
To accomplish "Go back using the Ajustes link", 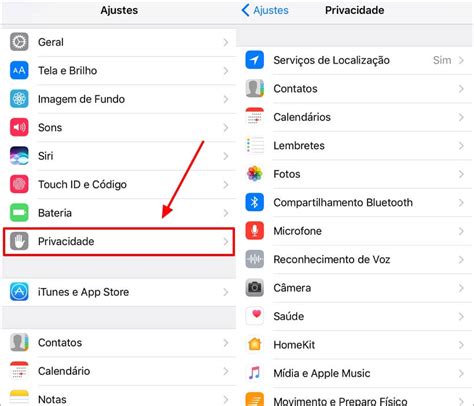I will coord(265,10).
